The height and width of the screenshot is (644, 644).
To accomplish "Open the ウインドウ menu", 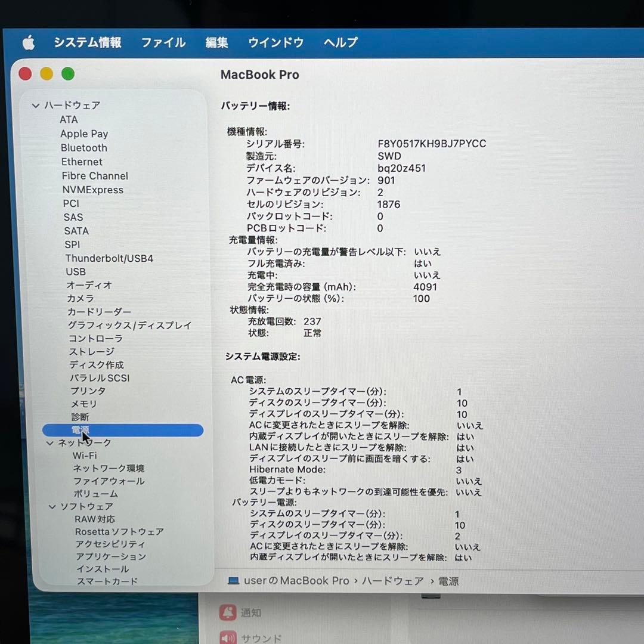I will pos(275,42).
